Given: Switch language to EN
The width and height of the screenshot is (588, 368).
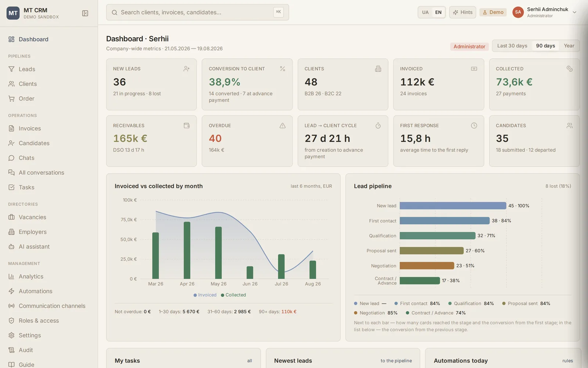Looking at the screenshot, I should coord(438,13).
